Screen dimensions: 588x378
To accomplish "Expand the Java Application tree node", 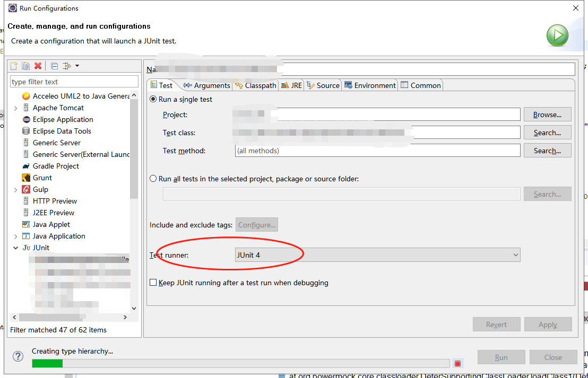I will tap(16, 236).
